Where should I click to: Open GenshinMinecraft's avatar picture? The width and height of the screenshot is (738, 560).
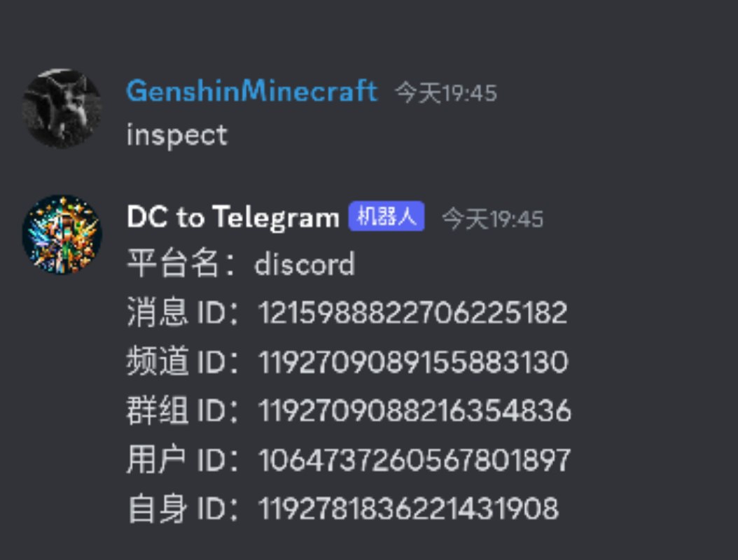click(62, 108)
